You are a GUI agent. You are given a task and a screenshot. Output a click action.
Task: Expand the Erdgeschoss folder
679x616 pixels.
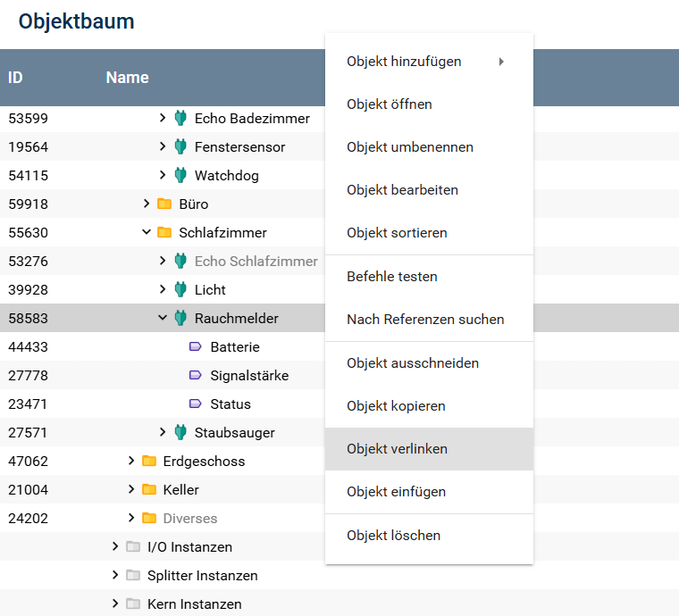tap(131, 461)
